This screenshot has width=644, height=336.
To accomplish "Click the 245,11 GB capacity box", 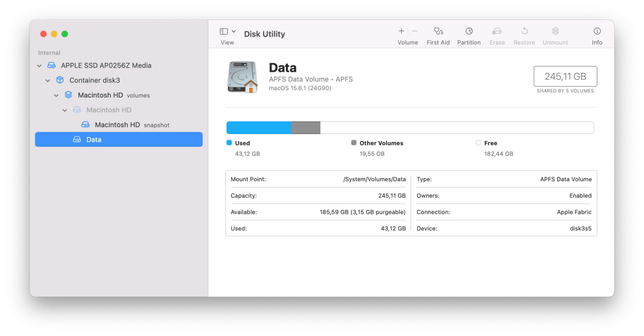I will coord(565,76).
